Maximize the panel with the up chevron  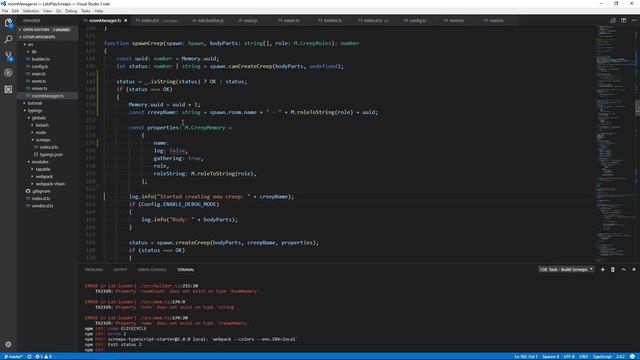[x=623, y=269]
